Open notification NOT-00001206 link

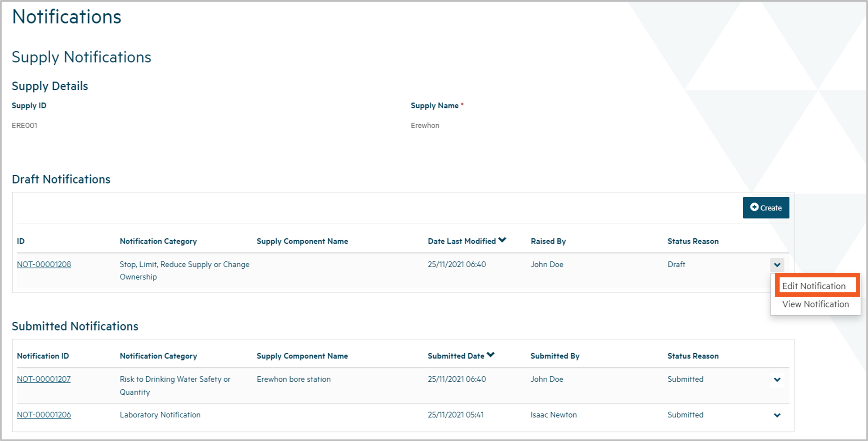pos(44,415)
